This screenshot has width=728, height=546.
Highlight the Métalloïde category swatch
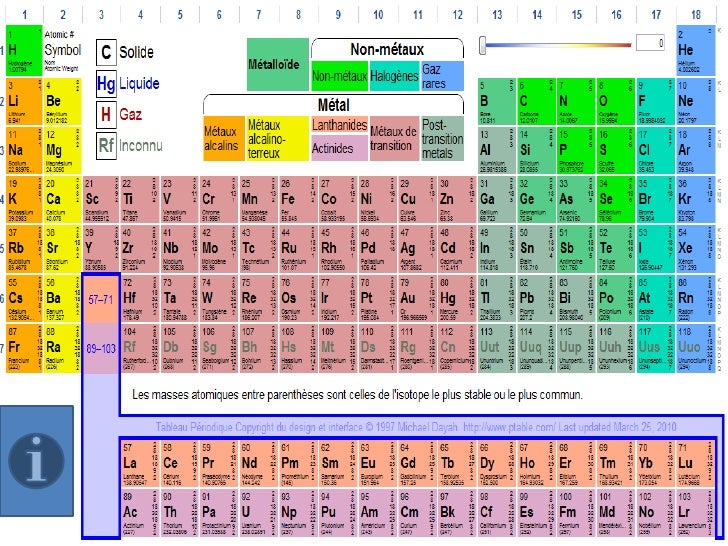(278, 64)
